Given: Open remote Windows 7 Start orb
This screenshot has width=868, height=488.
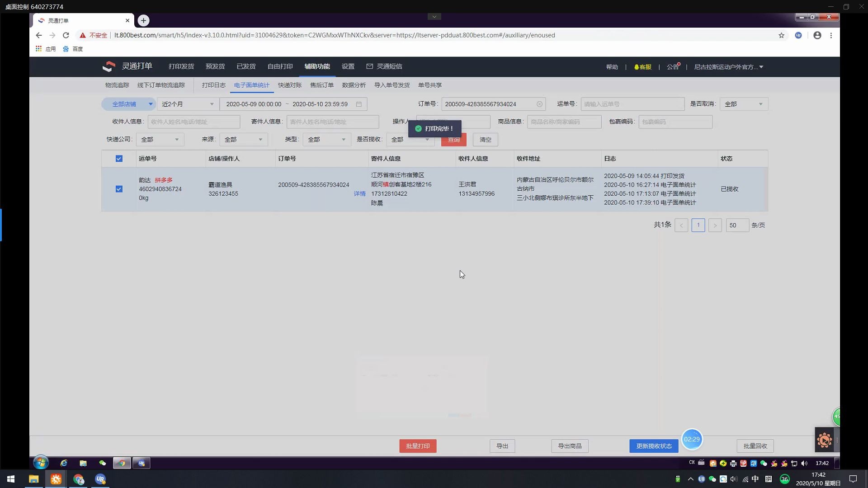Looking at the screenshot, I should [x=41, y=463].
